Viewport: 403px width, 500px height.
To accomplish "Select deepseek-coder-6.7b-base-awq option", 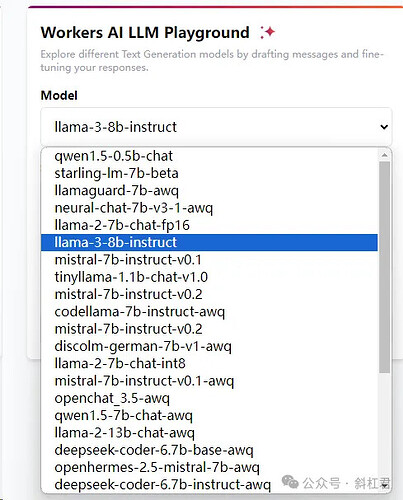I will pyautogui.click(x=210, y=450).
